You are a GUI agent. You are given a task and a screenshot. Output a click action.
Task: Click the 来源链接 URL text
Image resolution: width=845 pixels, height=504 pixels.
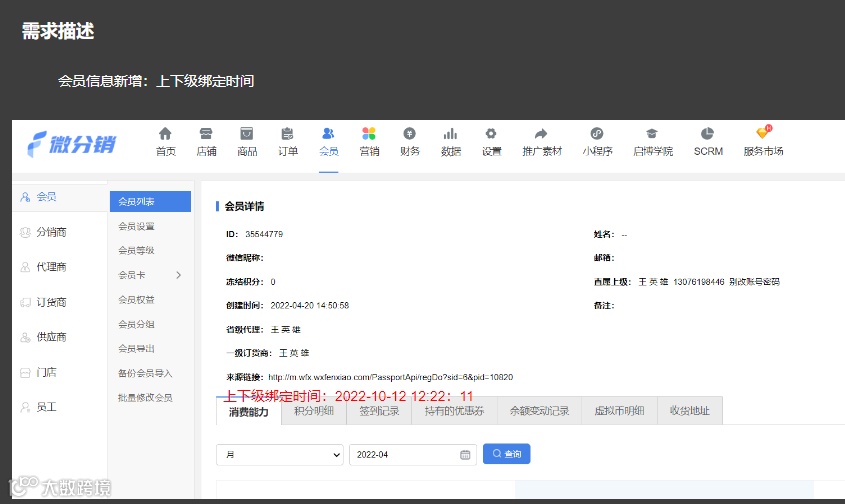(x=391, y=377)
